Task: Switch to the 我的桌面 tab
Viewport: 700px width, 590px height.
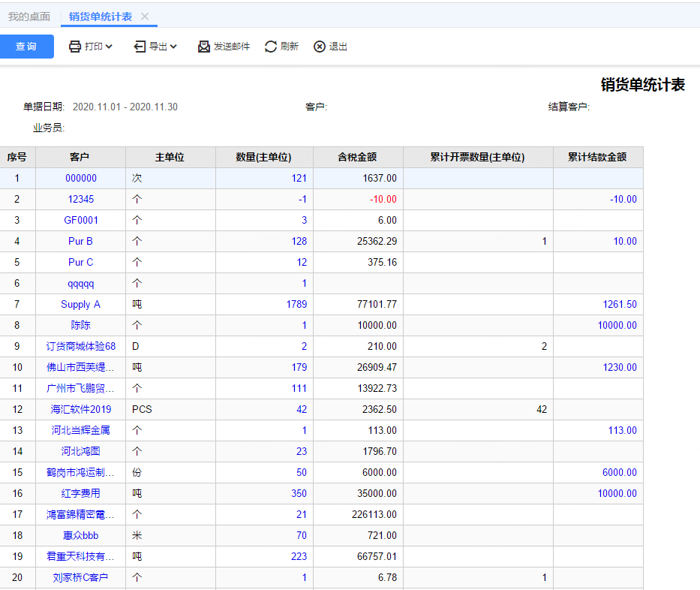Action: click(x=29, y=17)
